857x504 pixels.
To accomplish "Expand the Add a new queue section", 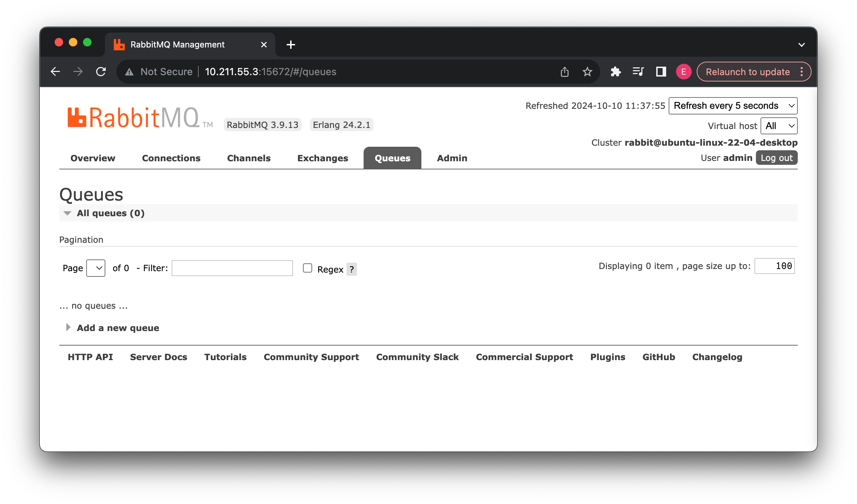I will (117, 328).
